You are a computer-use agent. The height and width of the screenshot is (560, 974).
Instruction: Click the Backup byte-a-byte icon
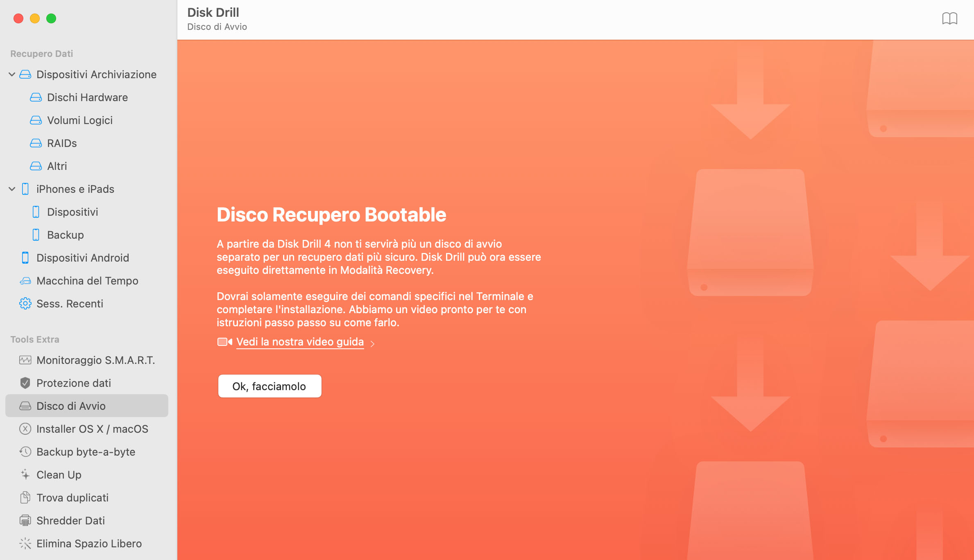25,451
